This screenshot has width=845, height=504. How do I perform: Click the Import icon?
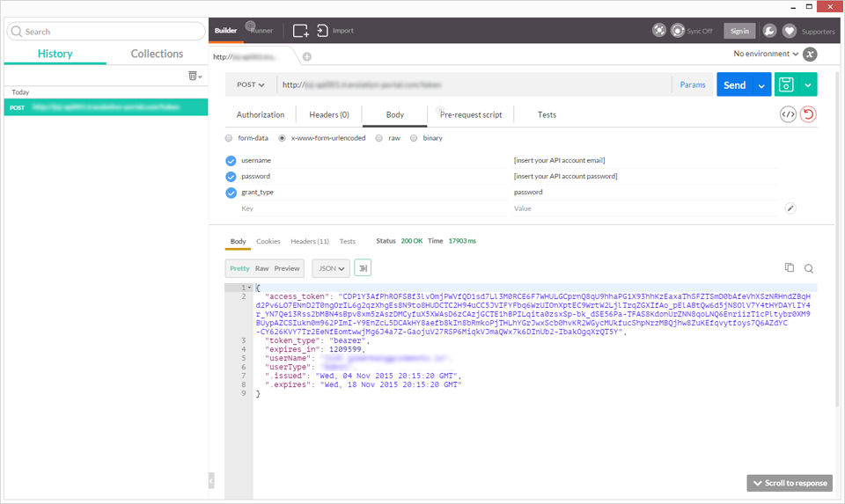322,31
